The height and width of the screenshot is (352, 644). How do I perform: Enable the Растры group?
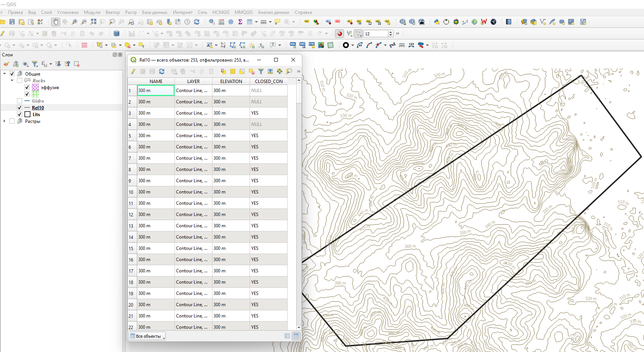(12, 121)
